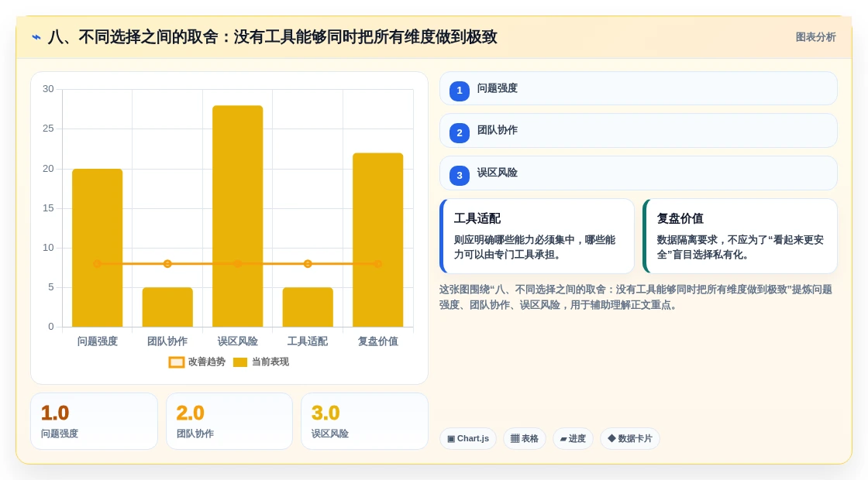
Task: Click the 2.0 团队协作 stat card
Action: point(229,421)
